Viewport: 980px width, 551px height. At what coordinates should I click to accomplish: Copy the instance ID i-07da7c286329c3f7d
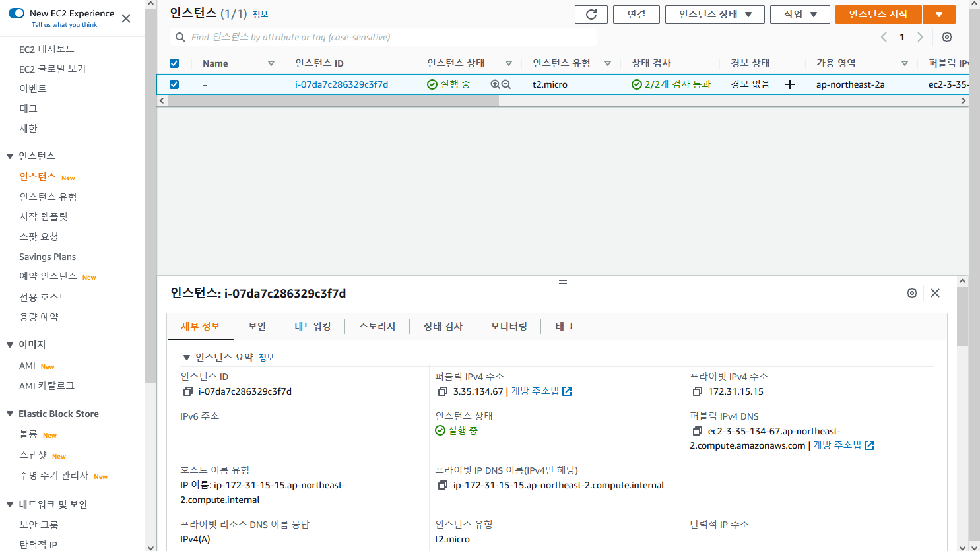coord(188,391)
